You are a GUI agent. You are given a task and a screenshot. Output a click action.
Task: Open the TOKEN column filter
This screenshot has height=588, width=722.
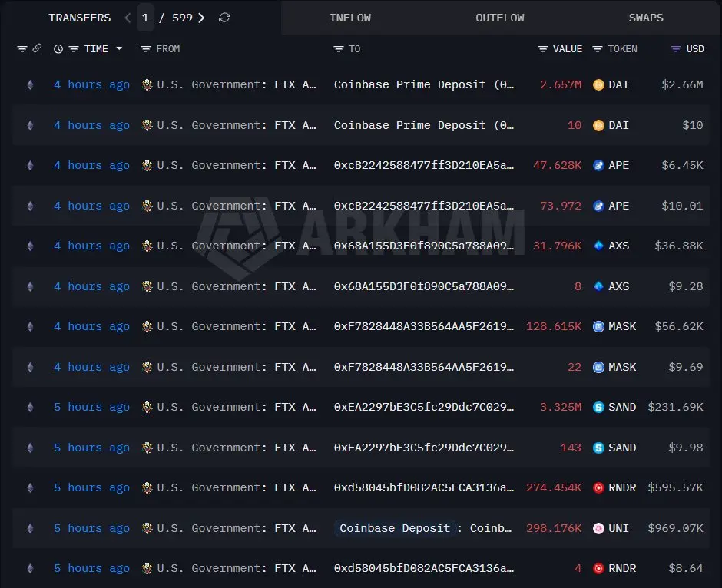[x=598, y=49]
